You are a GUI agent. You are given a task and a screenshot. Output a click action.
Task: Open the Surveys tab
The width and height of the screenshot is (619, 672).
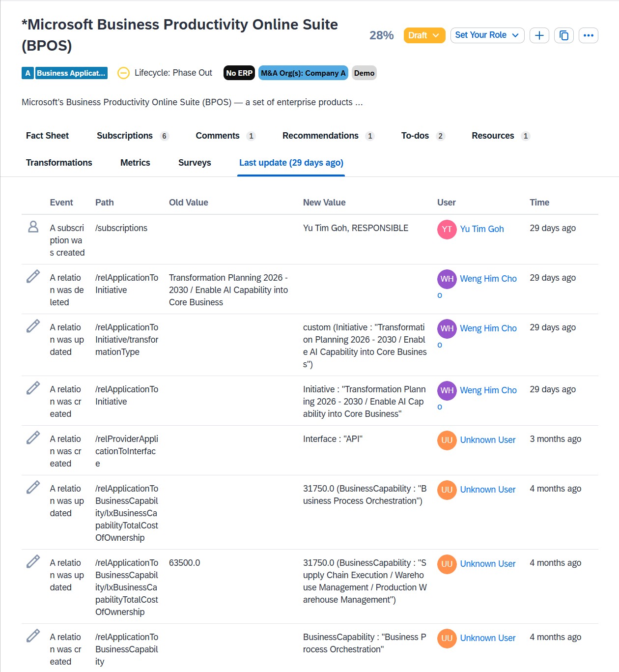(x=195, y=163)
